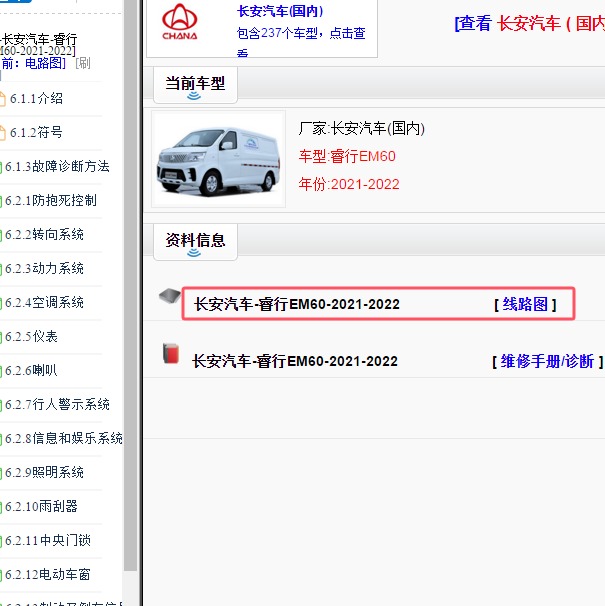Open 6.2.11中央门锁 section
The height and width of the screenshot is (606, 605).
click(48, 541)
